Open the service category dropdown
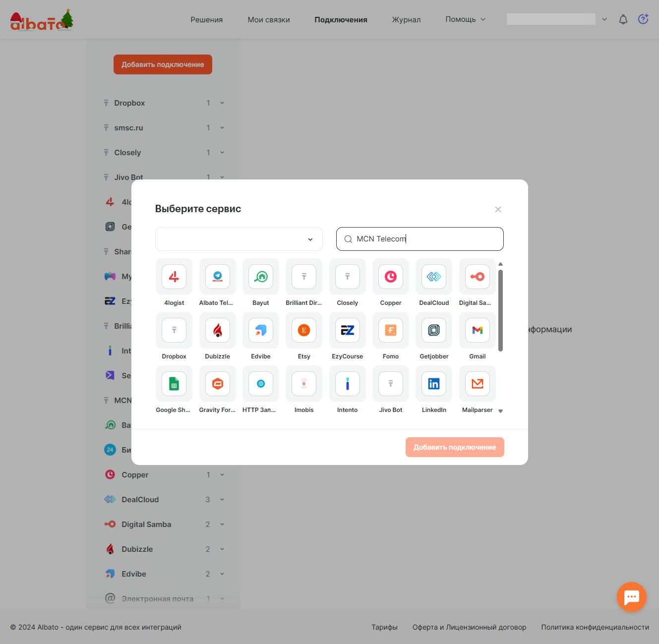This screenshot has width=659, height=644. (x=239, y=239)
